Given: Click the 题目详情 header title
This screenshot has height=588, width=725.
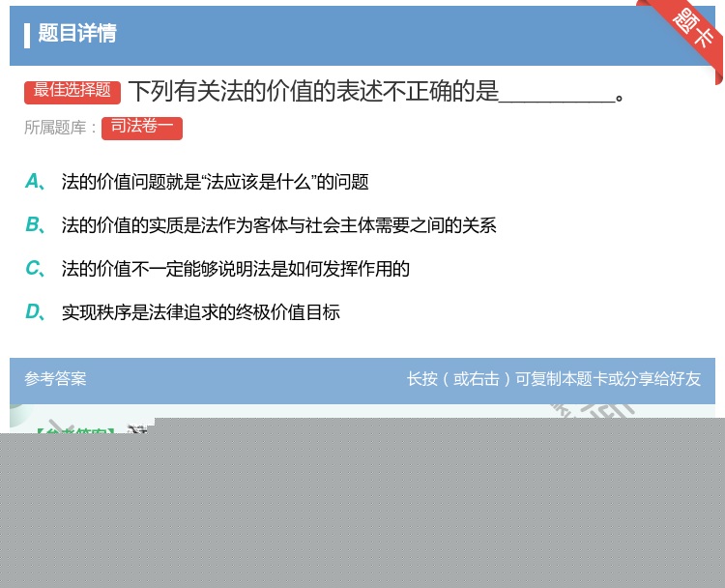Looking at the screenshot, I should (76, 33).
